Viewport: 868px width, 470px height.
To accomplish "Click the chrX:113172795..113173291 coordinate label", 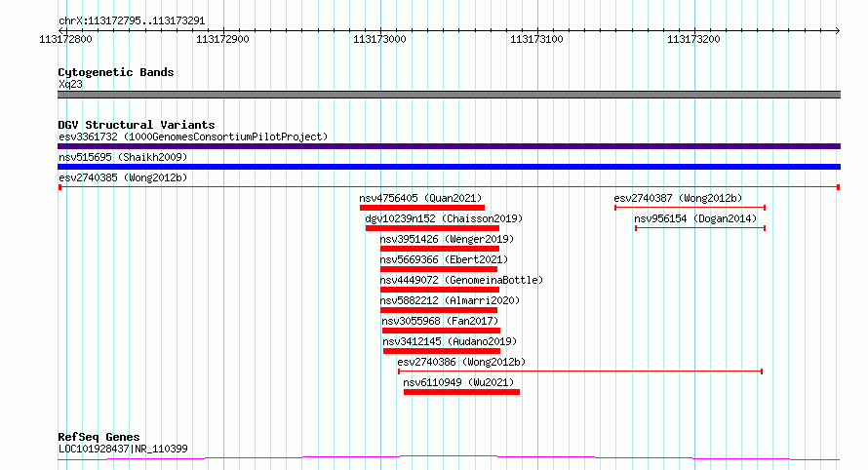I will click(x=132, y=20).
